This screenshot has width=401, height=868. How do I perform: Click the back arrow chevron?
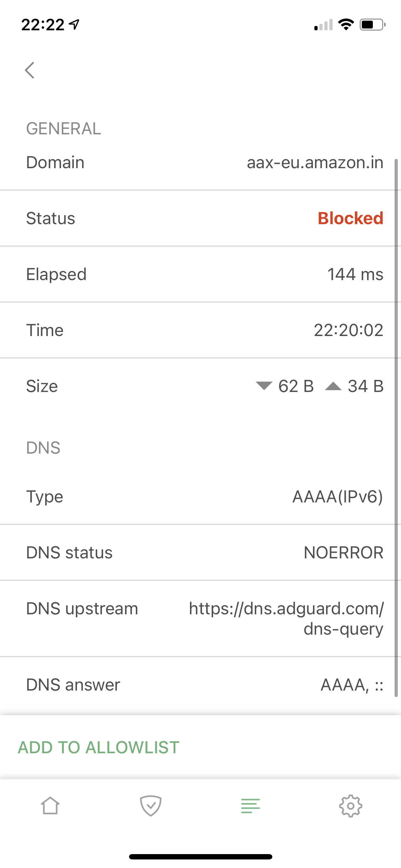30,70
